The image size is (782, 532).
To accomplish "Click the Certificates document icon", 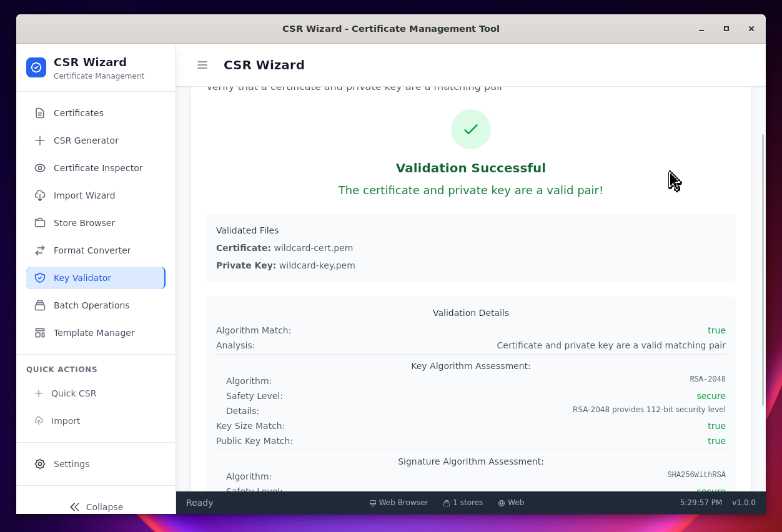I will pyautogui.click(x=40, y=113).
